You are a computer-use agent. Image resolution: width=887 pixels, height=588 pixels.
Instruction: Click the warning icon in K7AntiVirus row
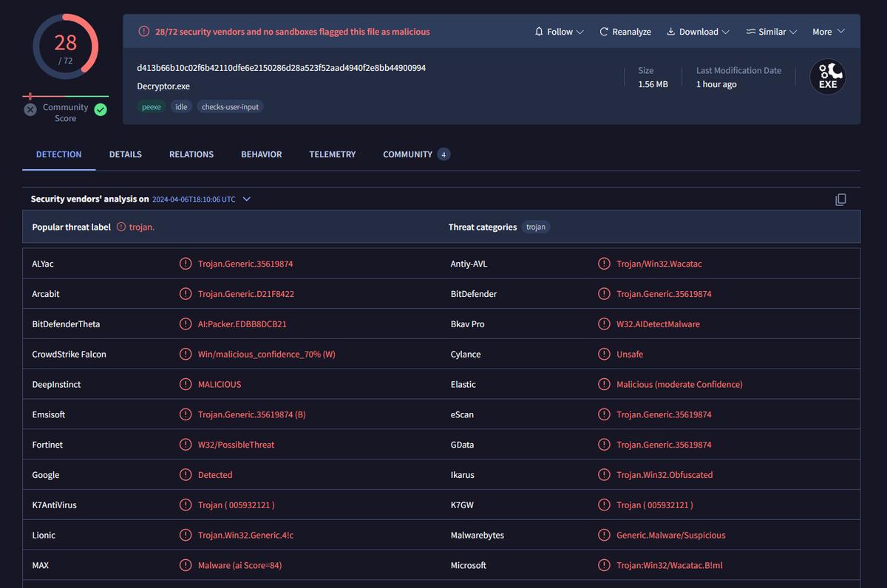(186, 505)
